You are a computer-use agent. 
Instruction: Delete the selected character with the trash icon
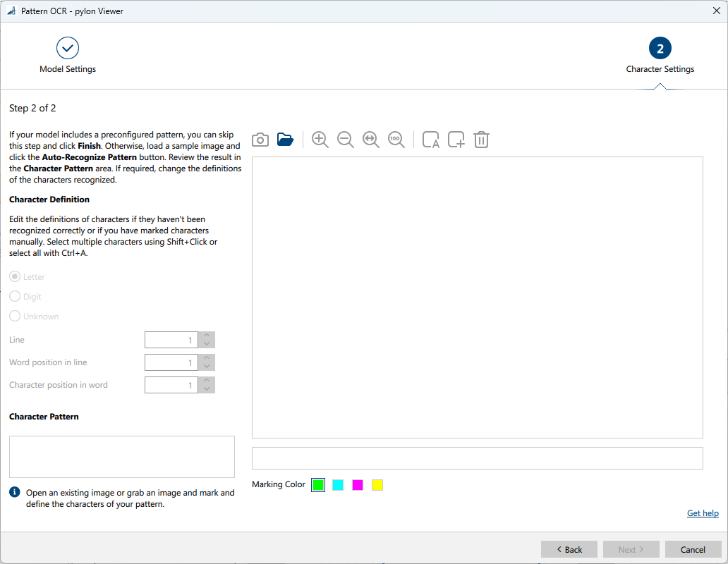[x=482, y=140]
